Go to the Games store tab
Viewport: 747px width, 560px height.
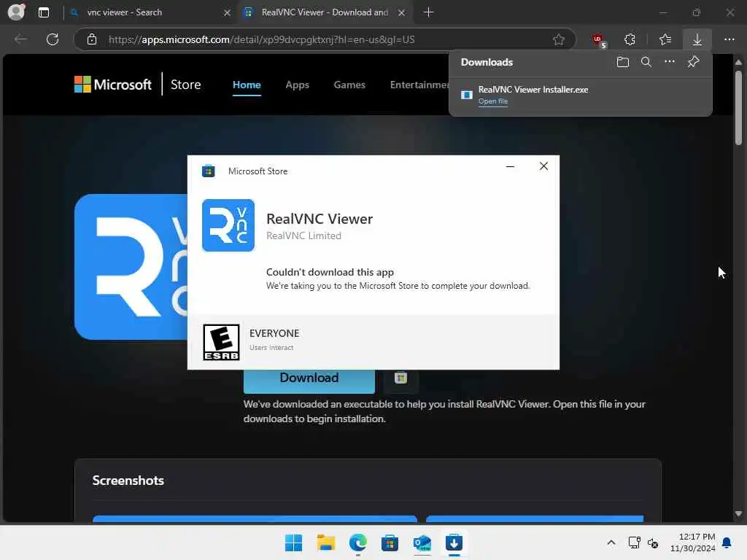click(349, 85)
